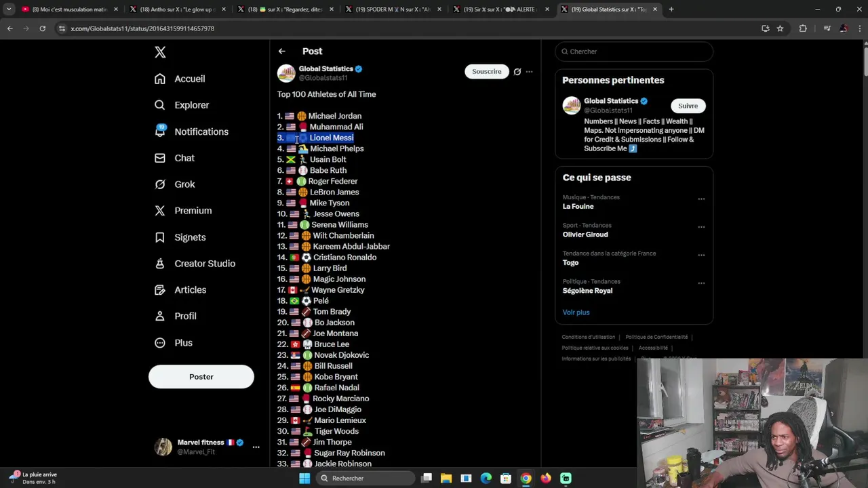Open the X logo home link
This screenshot has width=868, height=488.
point(160,52)
